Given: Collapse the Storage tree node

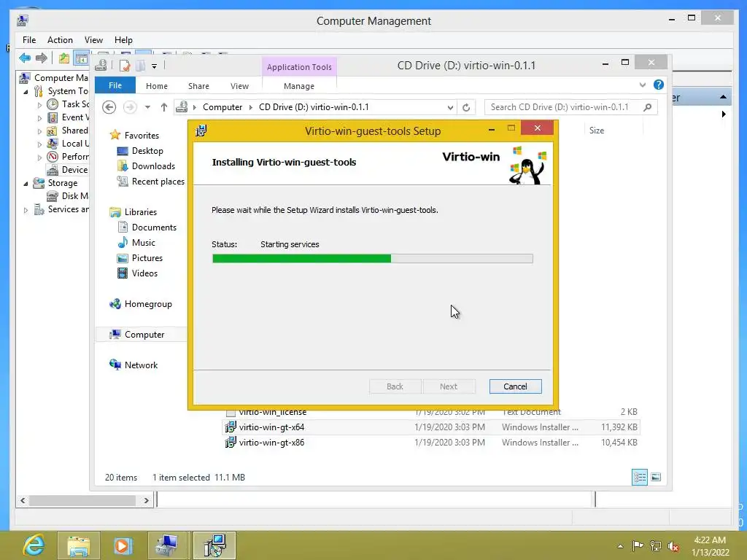Looking at the screenshot, I should pyautogui.click(x=26, y=183).
